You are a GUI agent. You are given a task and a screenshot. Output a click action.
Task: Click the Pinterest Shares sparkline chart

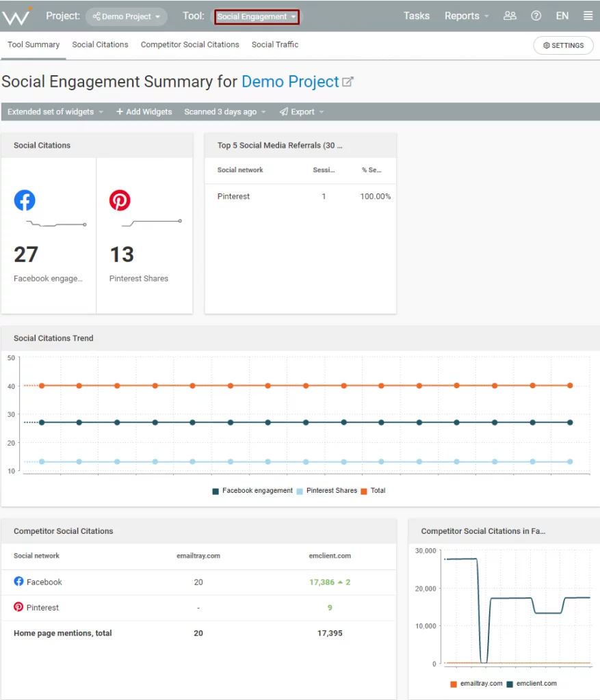coord(152,222)
